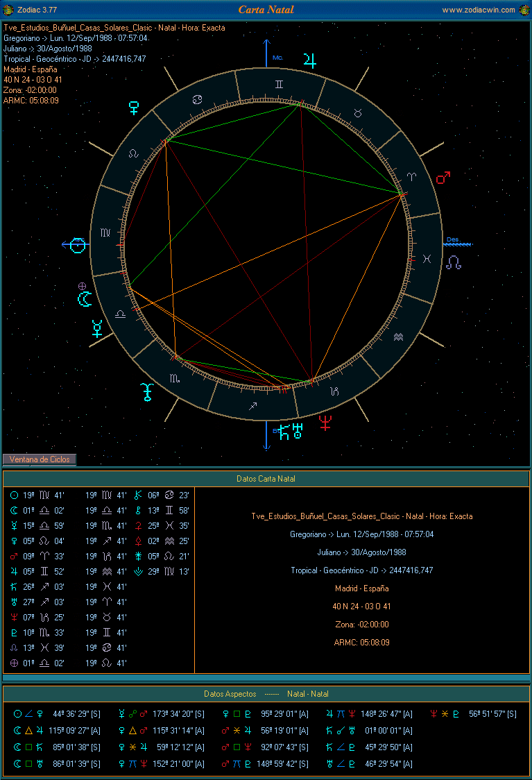Click the Virgo sign on the wheel
This screenshot has height=780, width=532.
(x=105, y=232)
